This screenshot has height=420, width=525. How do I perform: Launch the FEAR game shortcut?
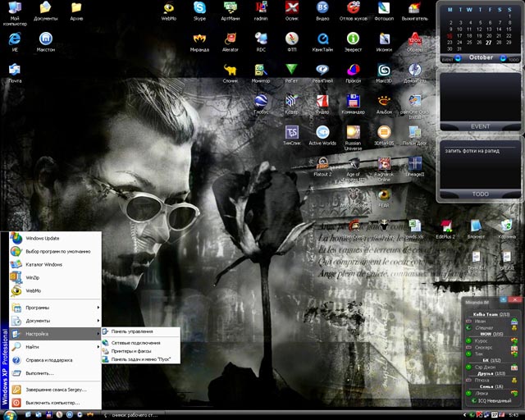384,198
